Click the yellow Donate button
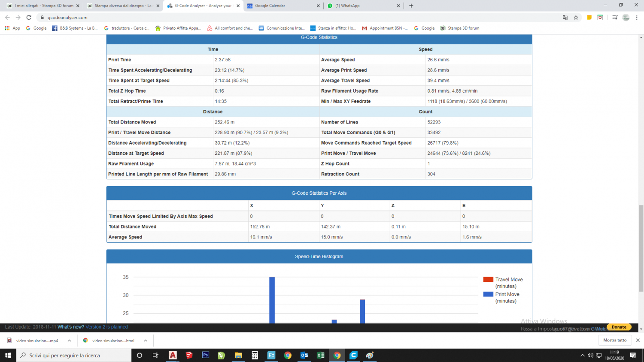 (619, 327)
